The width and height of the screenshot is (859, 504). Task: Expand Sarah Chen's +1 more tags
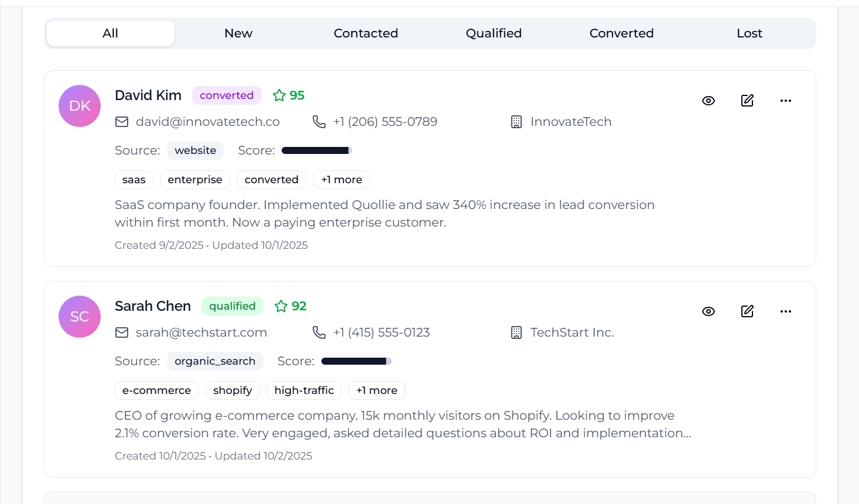(x=377, y=390)
